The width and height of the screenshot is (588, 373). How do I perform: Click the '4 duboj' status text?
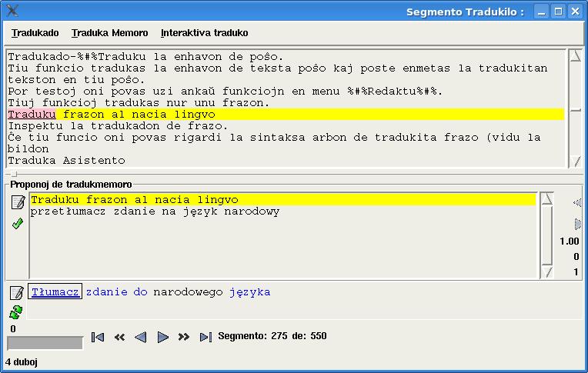pyautogui.click(x=22, y=362)
